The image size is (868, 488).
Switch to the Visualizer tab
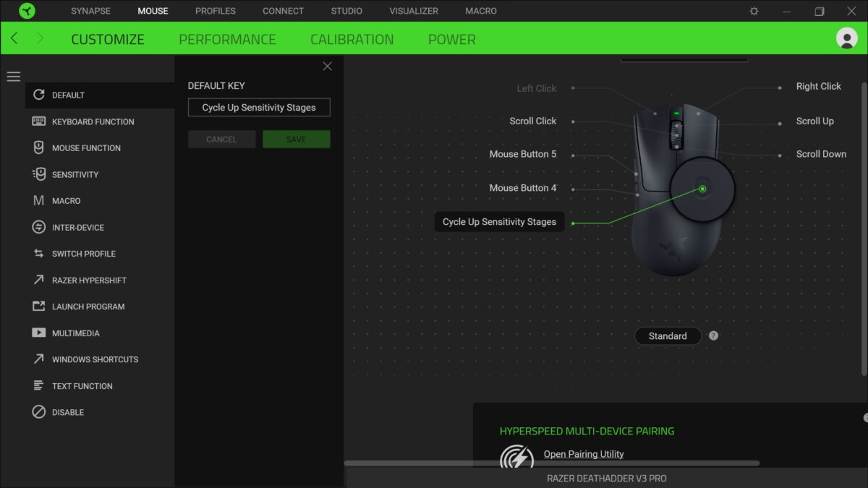click(414, 11)
